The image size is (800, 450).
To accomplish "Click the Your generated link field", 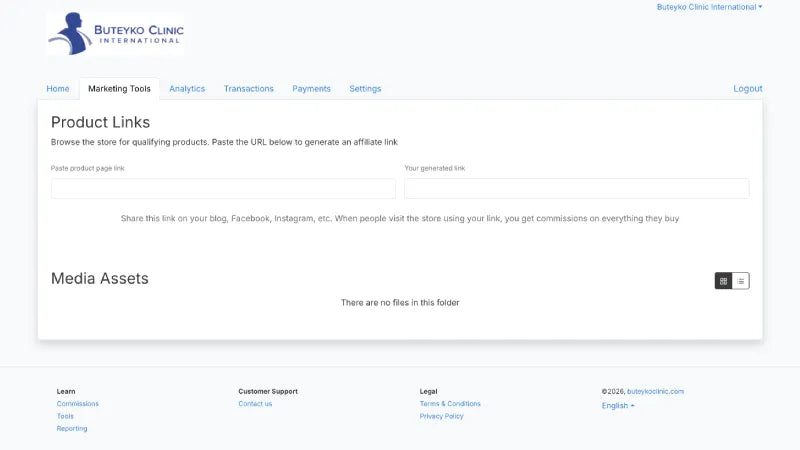I will tap(577, 188).
